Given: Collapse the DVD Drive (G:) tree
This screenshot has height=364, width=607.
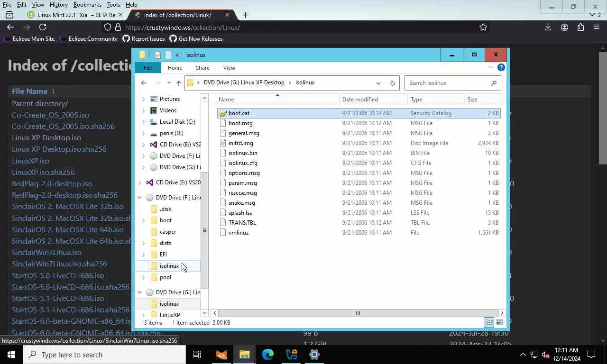Looking at the screenshot, I should click(140, 292).
